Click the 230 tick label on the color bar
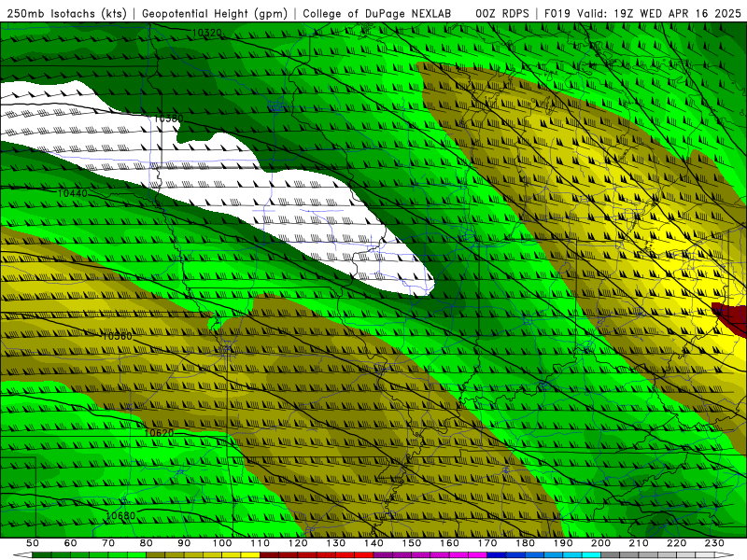 tap(714, 543)
